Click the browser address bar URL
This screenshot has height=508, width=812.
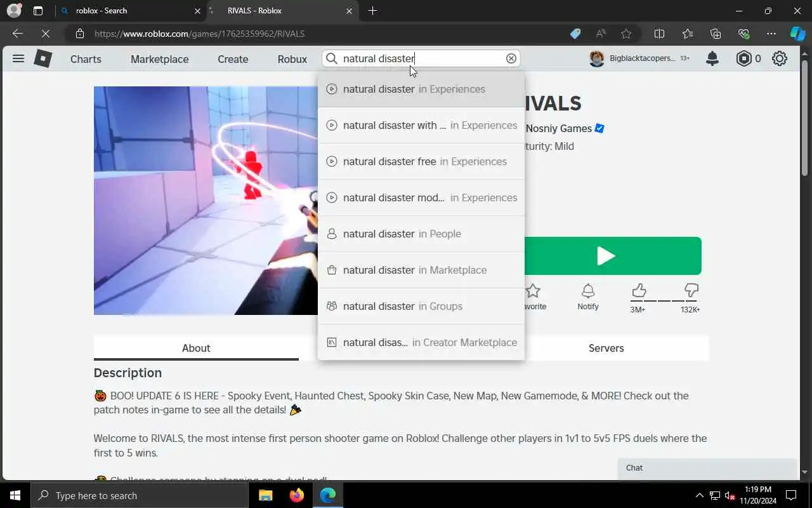point(200,34)
